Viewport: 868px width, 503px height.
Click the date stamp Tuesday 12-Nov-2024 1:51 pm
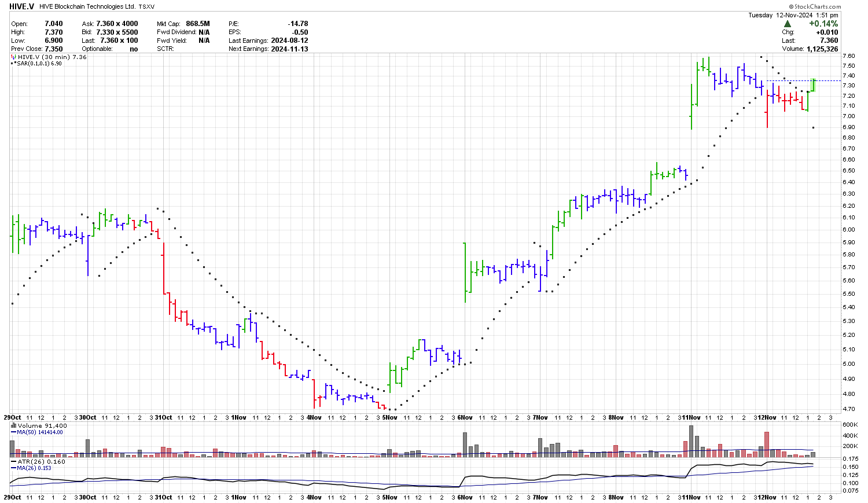[793, 15]
